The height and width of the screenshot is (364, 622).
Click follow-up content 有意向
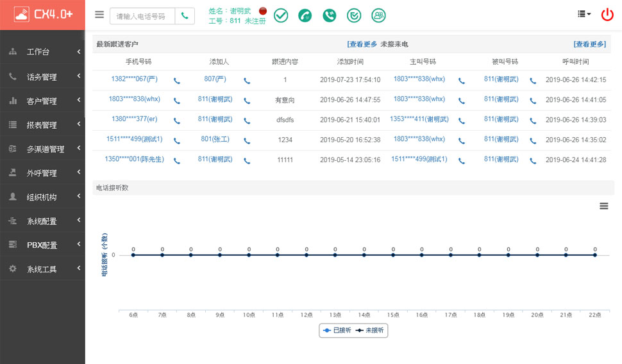[x=285, y=101]
